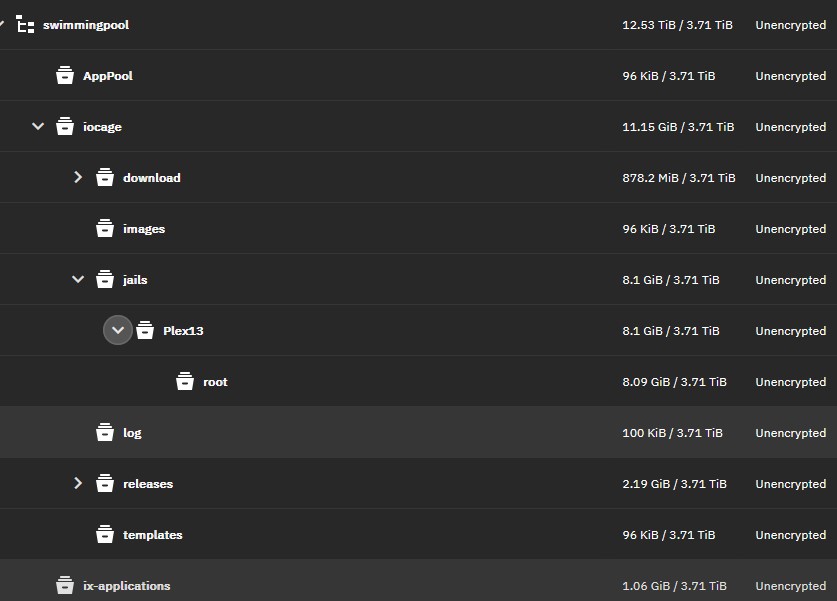Select the templates dataset name

click(153, 535)
